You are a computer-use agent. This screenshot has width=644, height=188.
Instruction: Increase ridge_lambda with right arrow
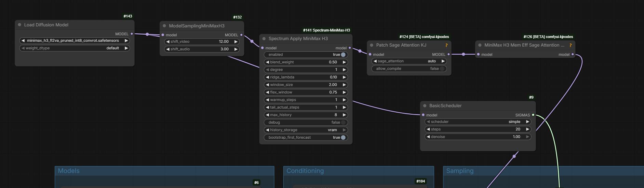click(x=344, y=77)
